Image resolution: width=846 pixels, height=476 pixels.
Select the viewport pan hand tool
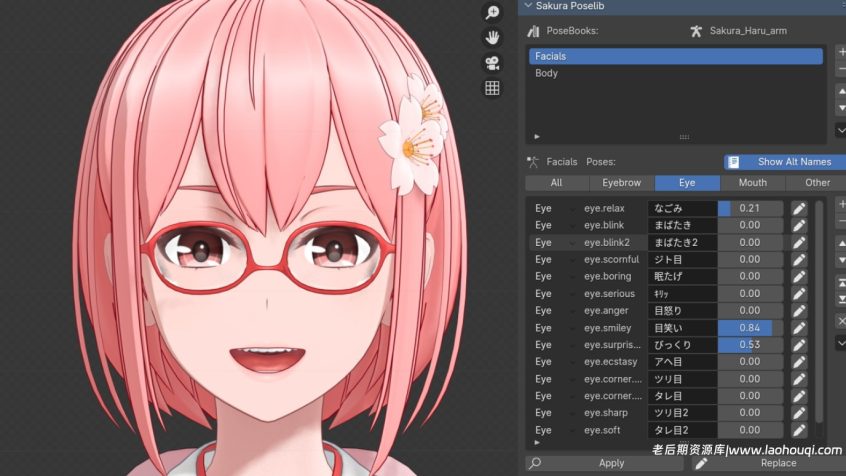click(492, 38)
